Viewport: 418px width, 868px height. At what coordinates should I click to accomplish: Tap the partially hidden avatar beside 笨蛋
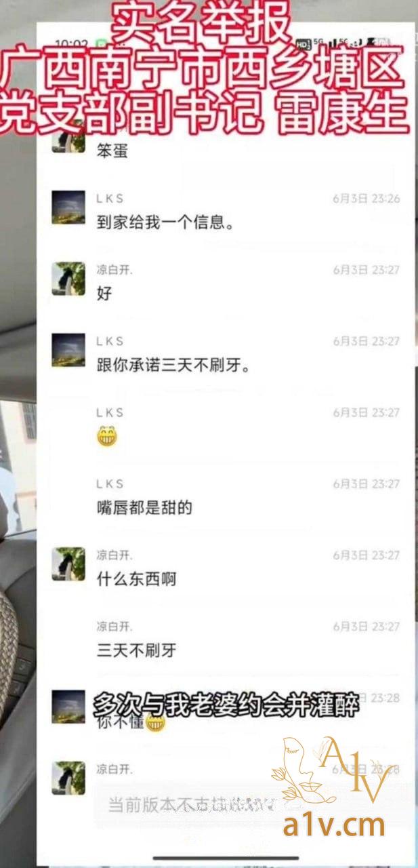[68, 142]
